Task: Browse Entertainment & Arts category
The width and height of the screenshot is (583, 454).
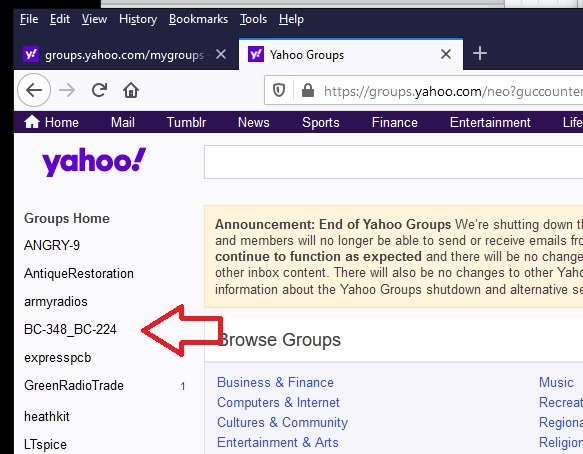Action: coord(278,442)
